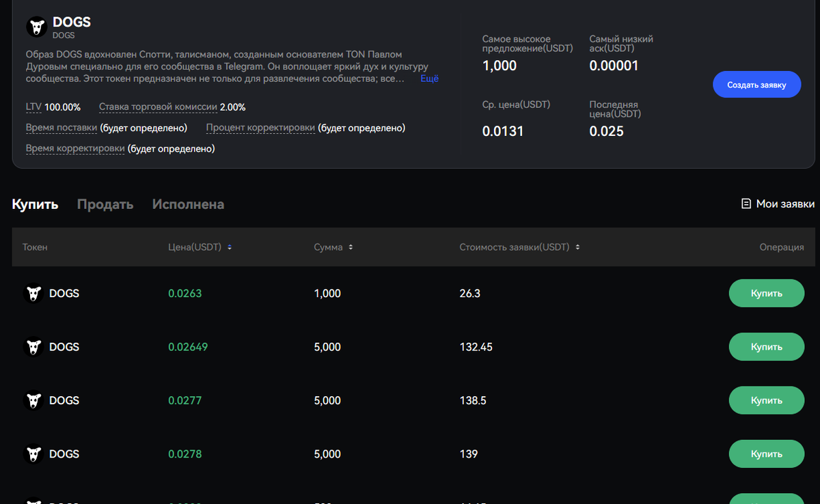Click the order cost 26.3
Viewport: 820px width, 504px height.
click(470, 294)
